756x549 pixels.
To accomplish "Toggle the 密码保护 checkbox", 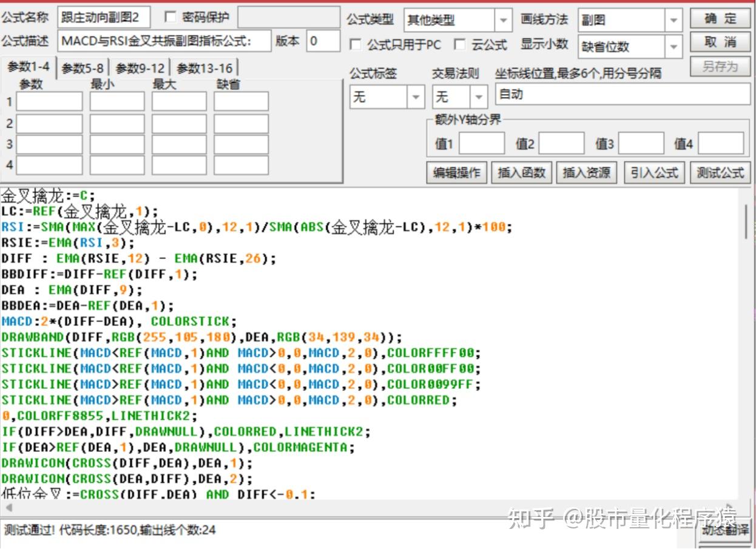I will click(x=170, y=17).
